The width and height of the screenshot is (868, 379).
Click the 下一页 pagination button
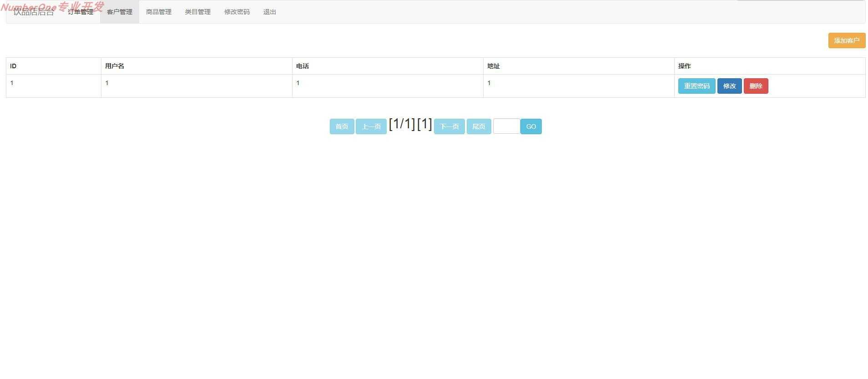pyautogui.click(x=449, y=126)
